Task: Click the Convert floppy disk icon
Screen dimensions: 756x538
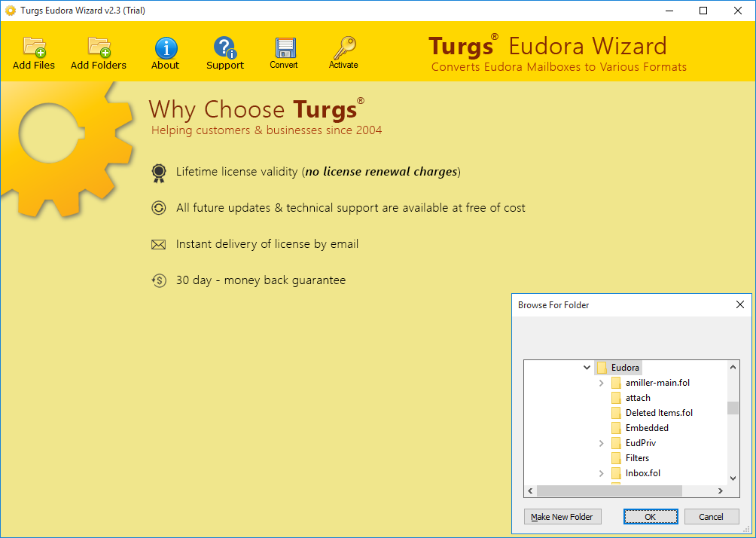Action: [285, 47]
